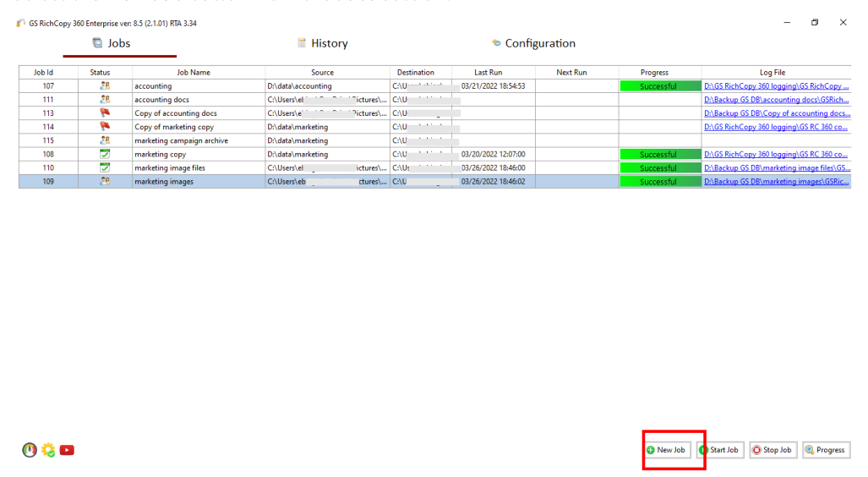
Task: Open the gauge performance meter icon
Action: 30,450
